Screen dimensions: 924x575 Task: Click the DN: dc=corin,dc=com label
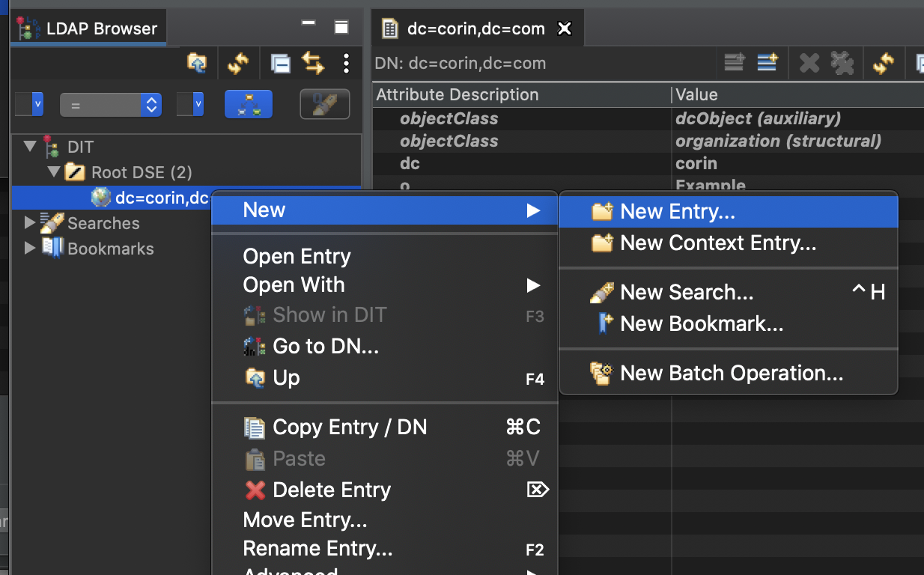(x=461, y=64)
